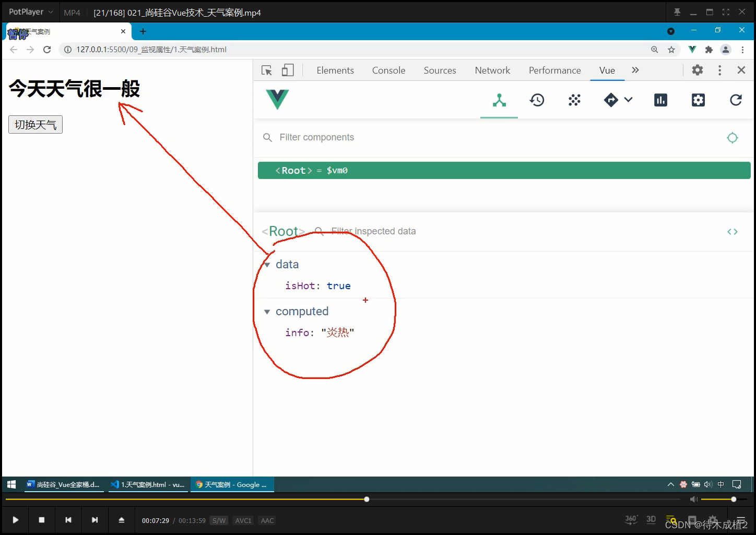Collapse the data section triangle
The width and height of the screenshot is (756, 535).
coord(267,265)
